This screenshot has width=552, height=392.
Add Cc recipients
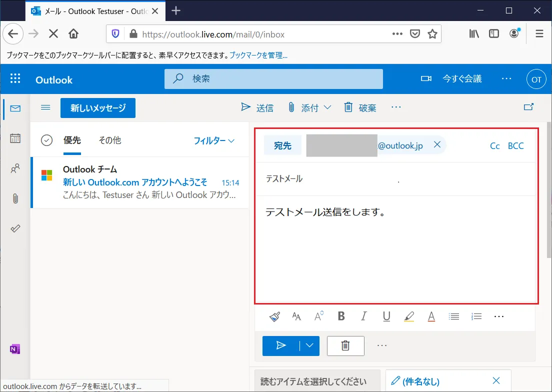coord(494,145)
